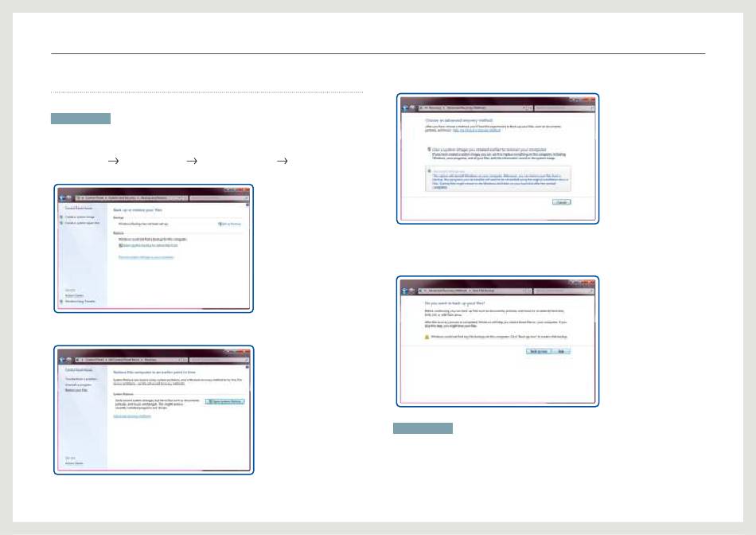The image size is (756, 535).
Task: Click Forward arrow in Recovery window
Action: (69, 360)
